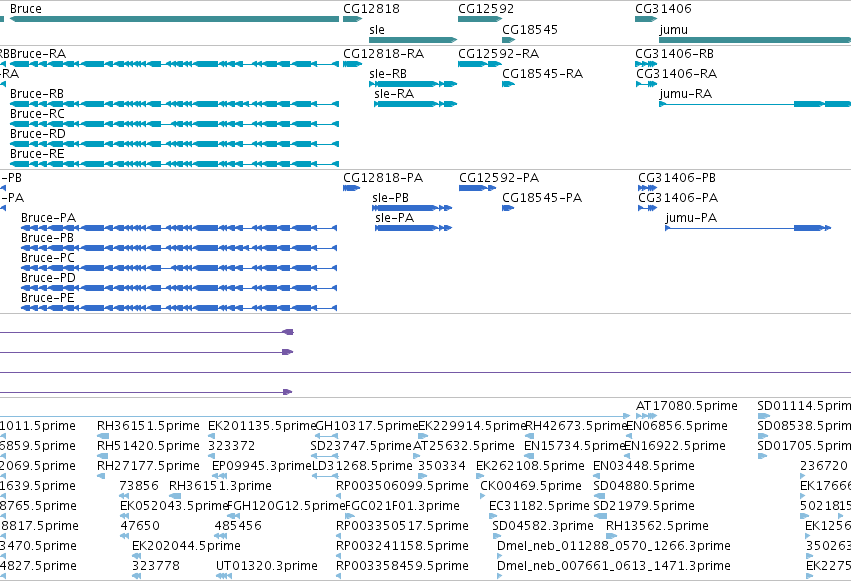Click the RH36151.5prime EST label
This screenshot has width=851, height=581.
[148, 426]
